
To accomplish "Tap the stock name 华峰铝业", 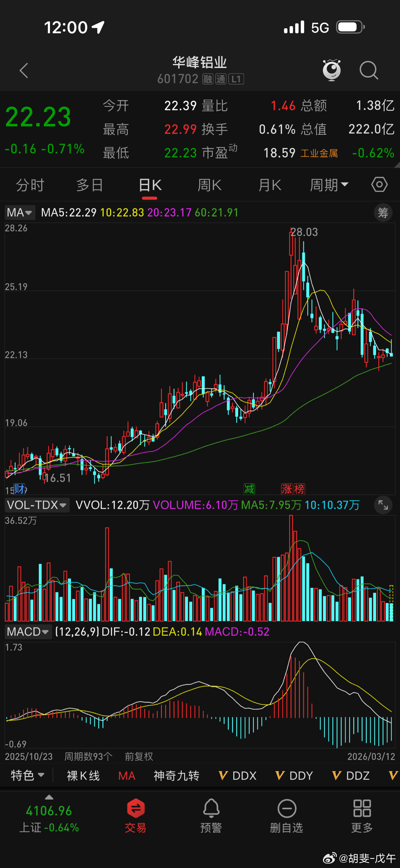I will tap(200, 62).
